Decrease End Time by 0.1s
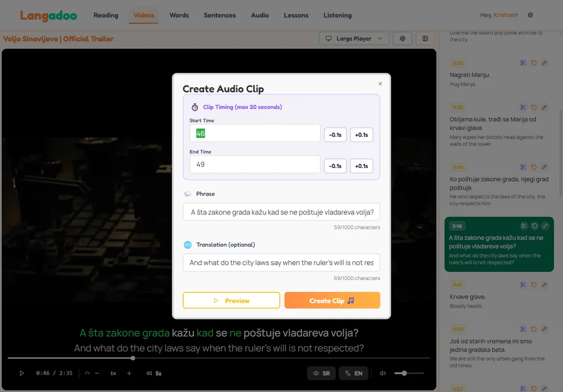The height and width of the screenshot is (392, 563). pos(335,166)
